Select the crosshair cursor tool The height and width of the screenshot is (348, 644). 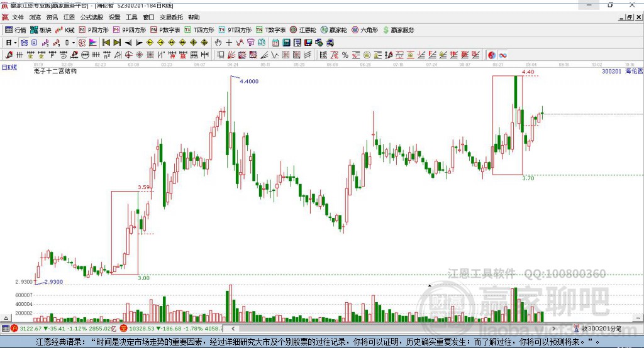click(229, 43)
